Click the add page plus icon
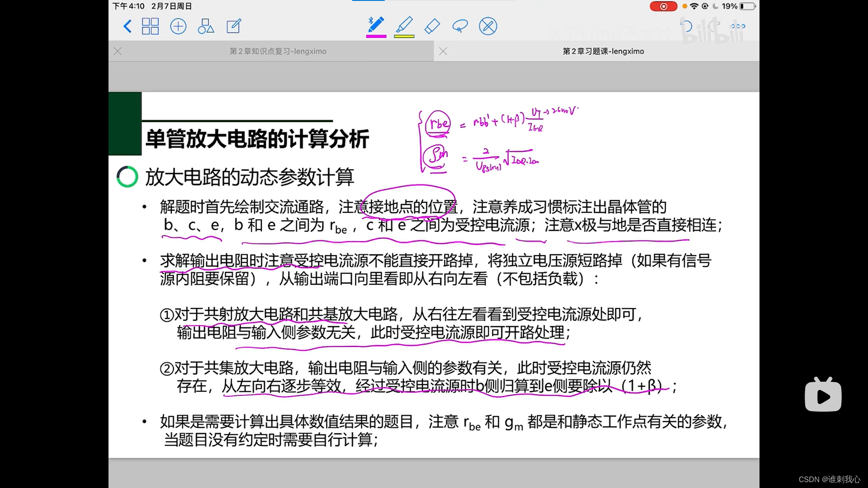Screen dimensions: 868x488 coord(178,26)
